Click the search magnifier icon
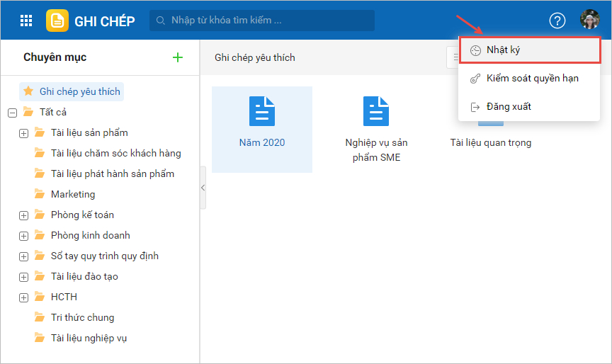 [x=160, y=21]
